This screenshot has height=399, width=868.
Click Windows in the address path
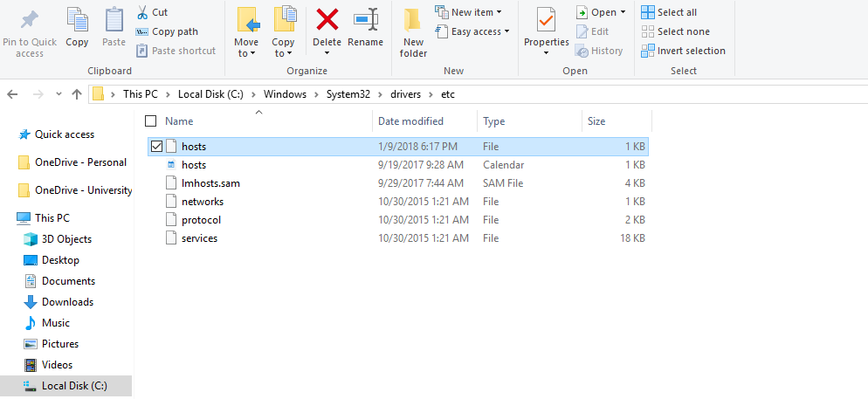285,94
